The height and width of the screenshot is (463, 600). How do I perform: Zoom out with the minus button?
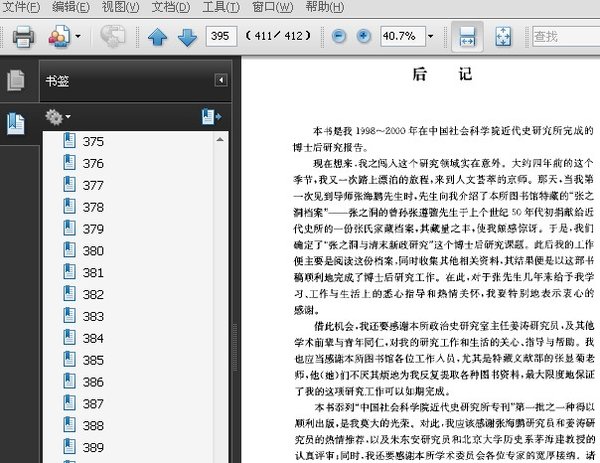(x=339, y=36)
